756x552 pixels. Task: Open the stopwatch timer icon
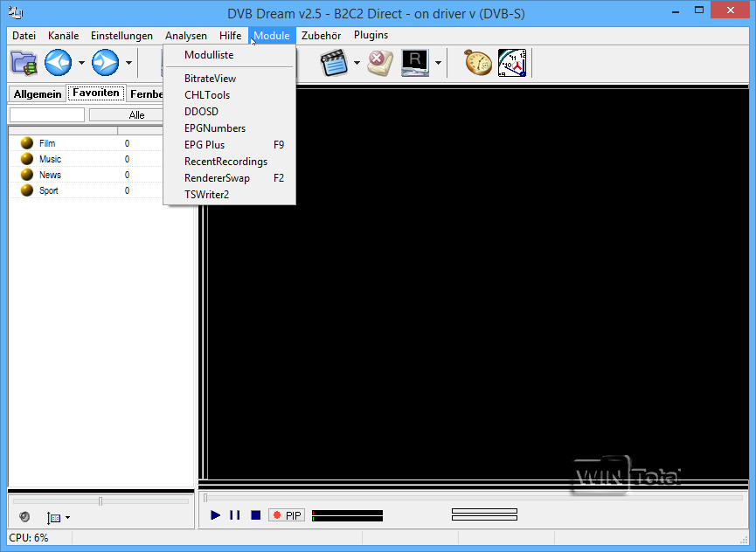477,63
